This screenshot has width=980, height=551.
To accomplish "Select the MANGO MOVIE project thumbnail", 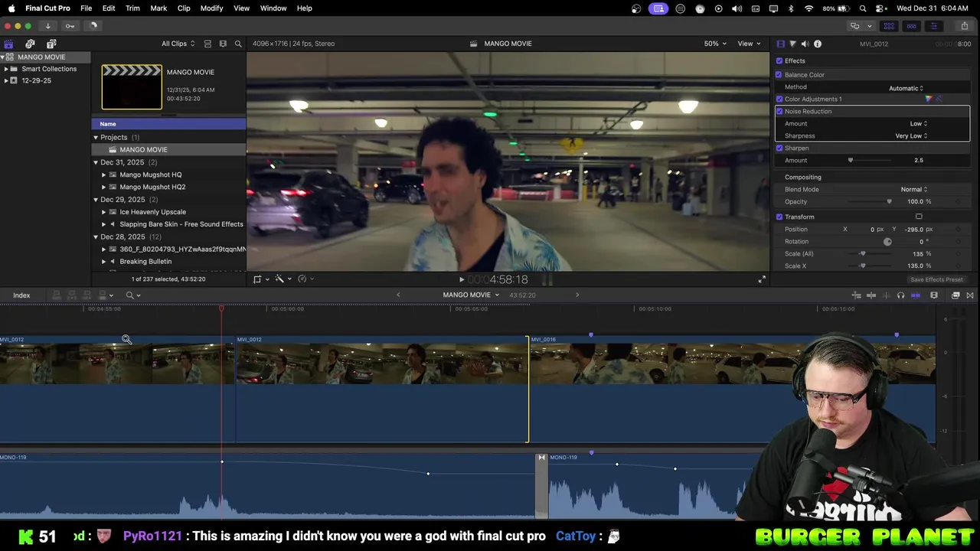I will pos(132,87).
